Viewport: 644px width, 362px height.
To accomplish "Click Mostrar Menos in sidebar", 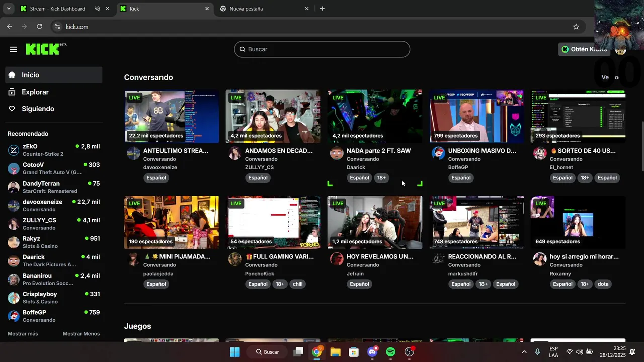I will [x=81, y=334].
